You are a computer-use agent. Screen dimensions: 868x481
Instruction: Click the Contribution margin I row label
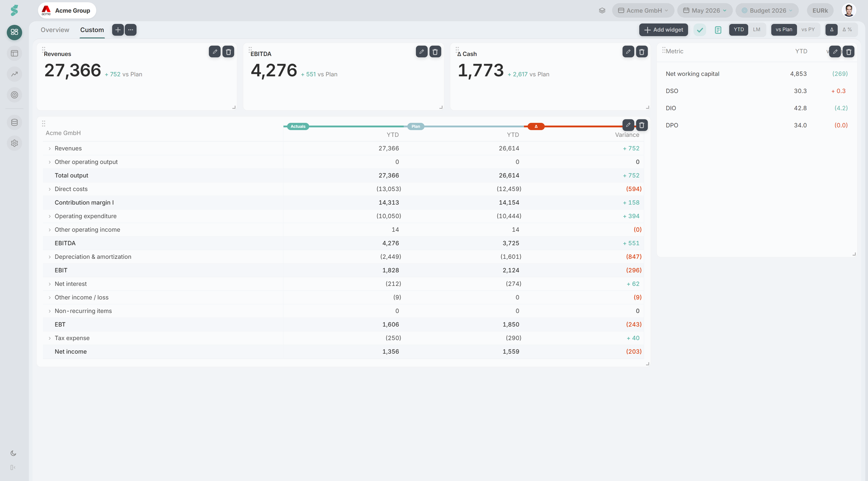[x=84, y=202]
